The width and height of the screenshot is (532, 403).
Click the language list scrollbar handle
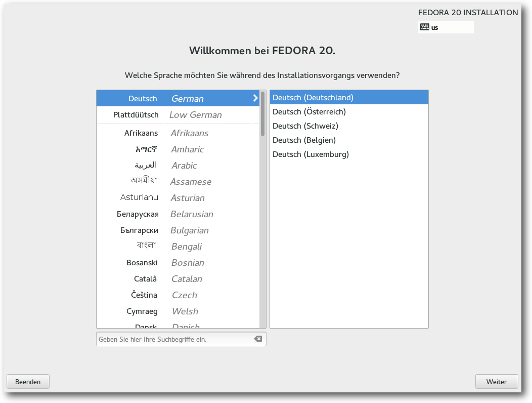[x=262, y=114]
